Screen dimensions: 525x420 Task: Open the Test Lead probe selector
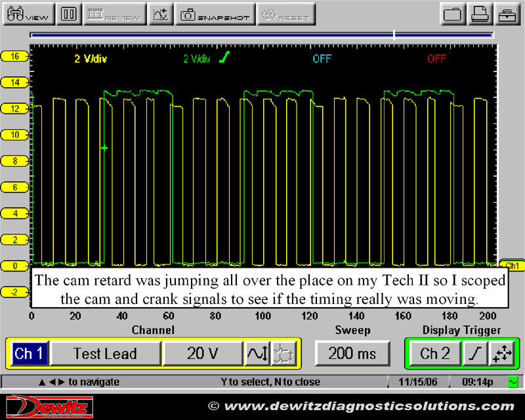point(105,353)
